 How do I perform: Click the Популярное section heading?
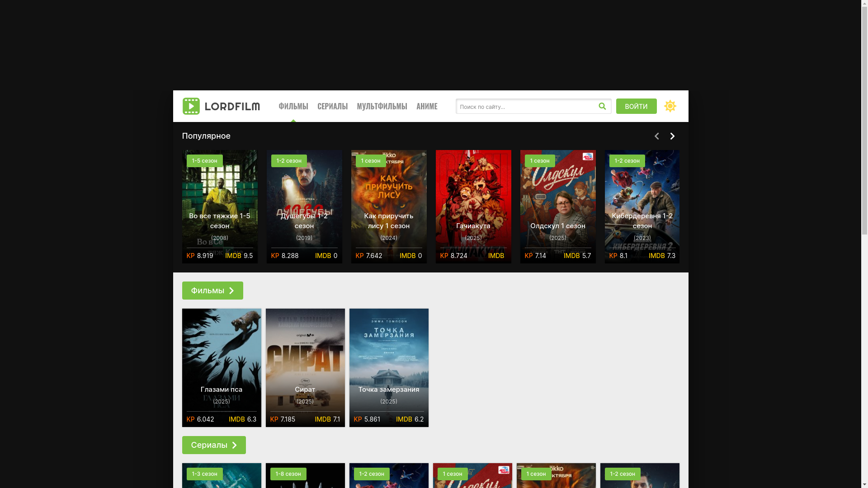tap(206, 136)
